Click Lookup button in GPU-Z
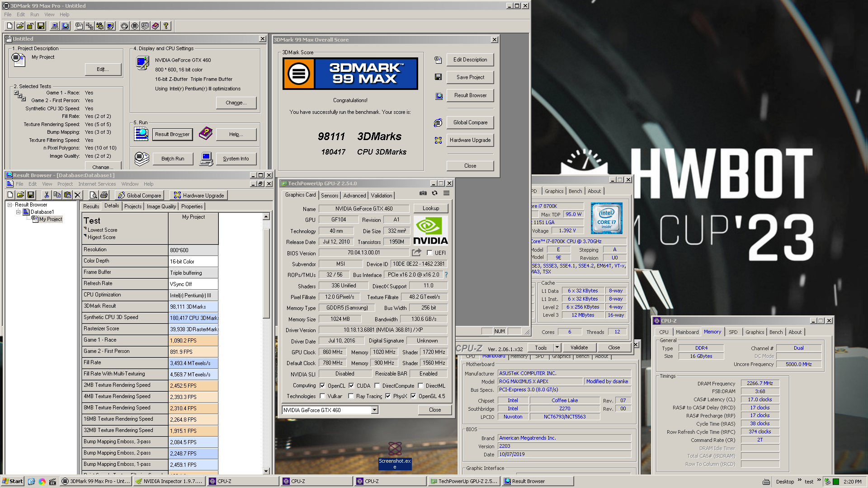This screenshot has height=488, width=868. pyautogui.click(x=431, y=209)
